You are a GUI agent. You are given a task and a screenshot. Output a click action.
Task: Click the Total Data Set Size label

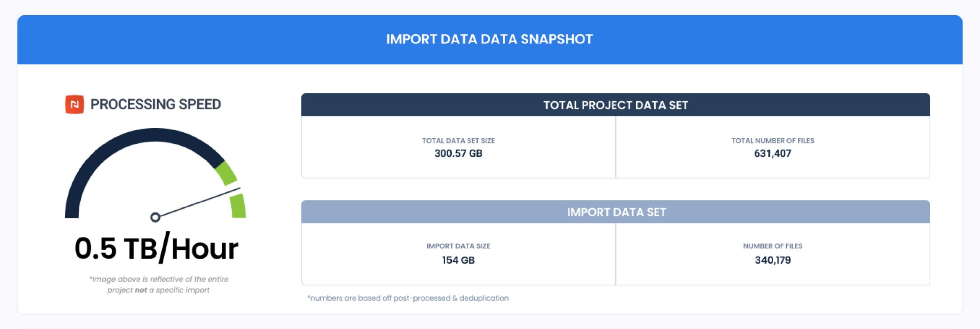(x=458, y=141)
